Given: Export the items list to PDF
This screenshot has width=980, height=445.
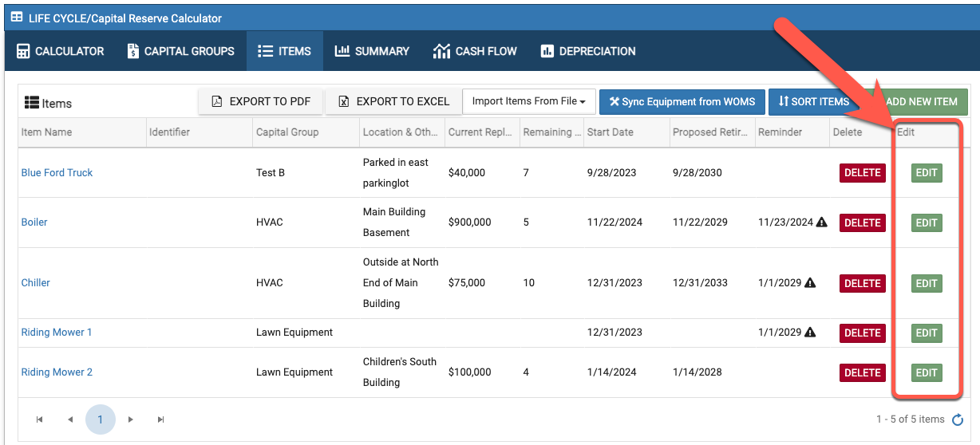Looking at the screenshot, I should coord(260,101).
